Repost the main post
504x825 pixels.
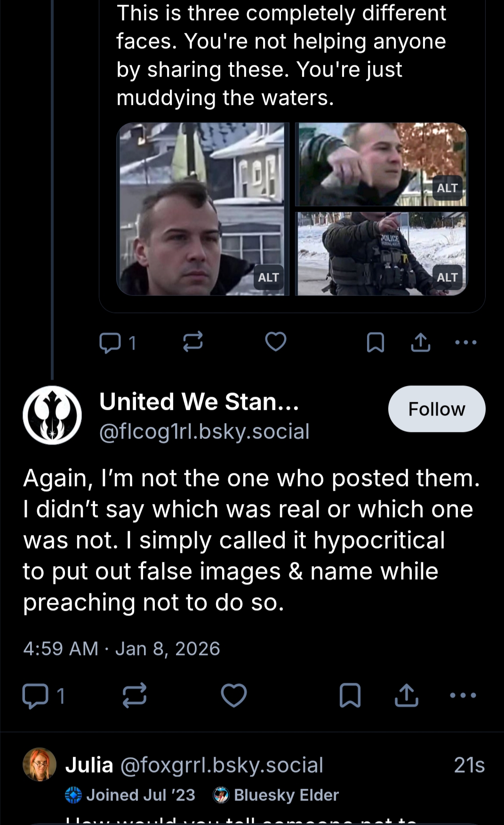(135, 696)
